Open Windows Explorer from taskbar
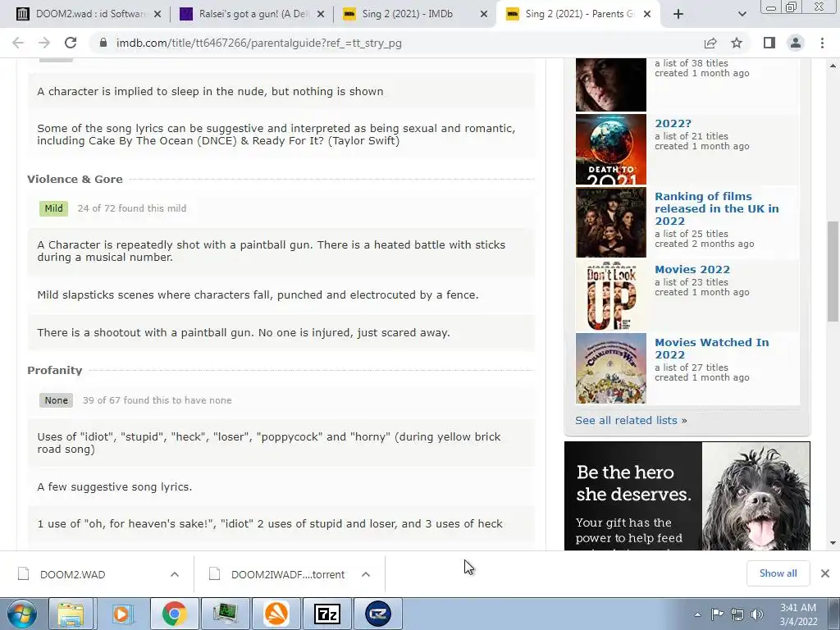 (71, 614)
